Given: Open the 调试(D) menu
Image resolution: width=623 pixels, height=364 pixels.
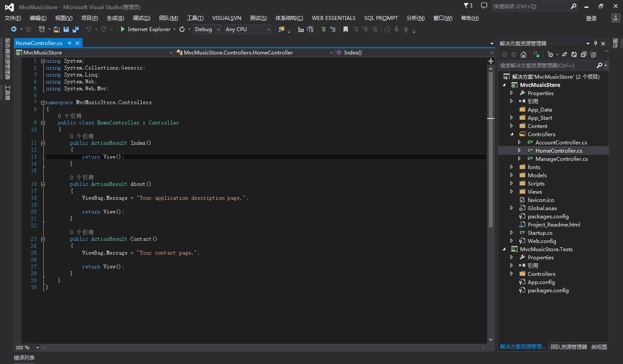Looking at the screenshot, I should click(x=141, y=18).
